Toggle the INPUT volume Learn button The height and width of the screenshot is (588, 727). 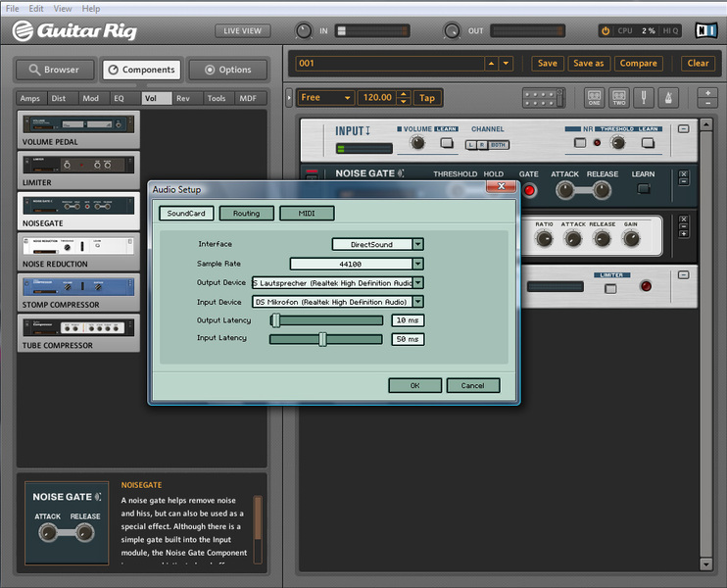tap(447, 143)
